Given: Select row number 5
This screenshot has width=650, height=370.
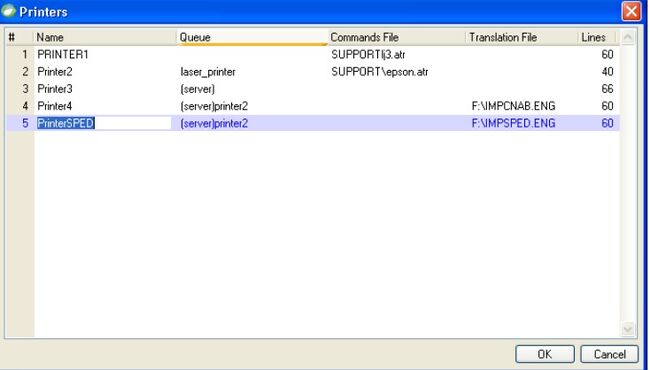Looking at the screenshot, I should point(25,123).
